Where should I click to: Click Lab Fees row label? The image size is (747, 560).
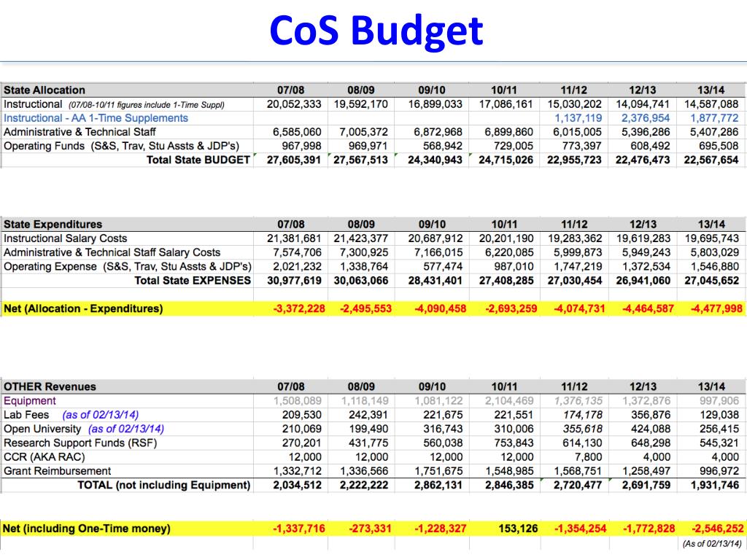coord(71,415)
